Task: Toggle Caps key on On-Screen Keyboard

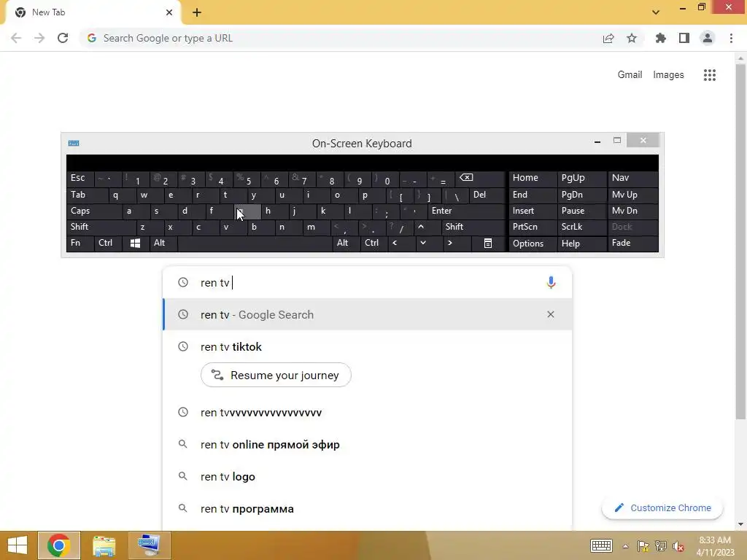Action: pyautogui.click(x=94, y=211)
